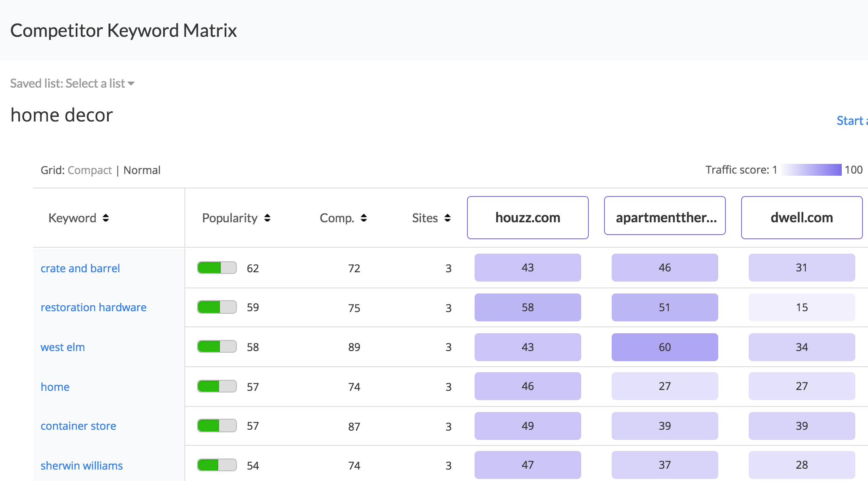This screenshot has width=868, height=481.
Task: Sort by the Comp. column
Action: [363, 218]
